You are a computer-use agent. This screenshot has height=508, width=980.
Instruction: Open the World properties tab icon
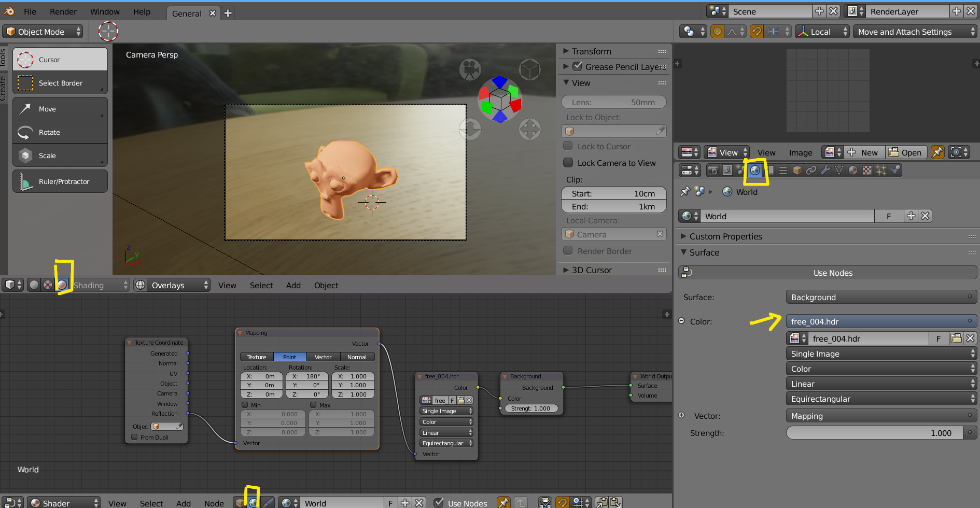point(755,170)
